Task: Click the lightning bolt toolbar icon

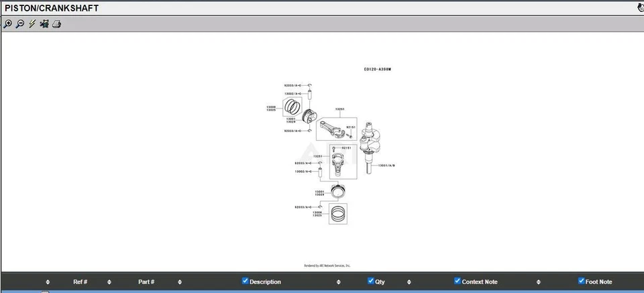Action: tap(32, 24)
